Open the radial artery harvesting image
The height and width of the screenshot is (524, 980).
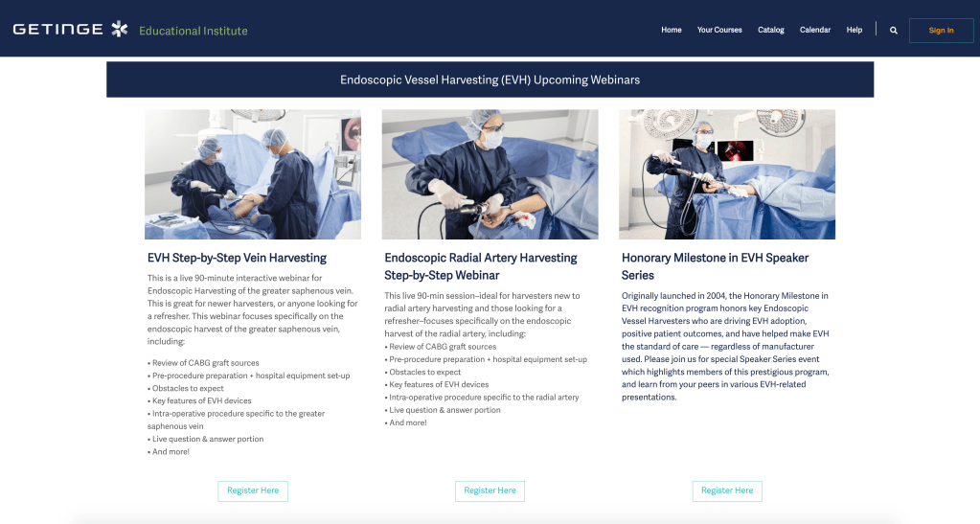point(490,174)
